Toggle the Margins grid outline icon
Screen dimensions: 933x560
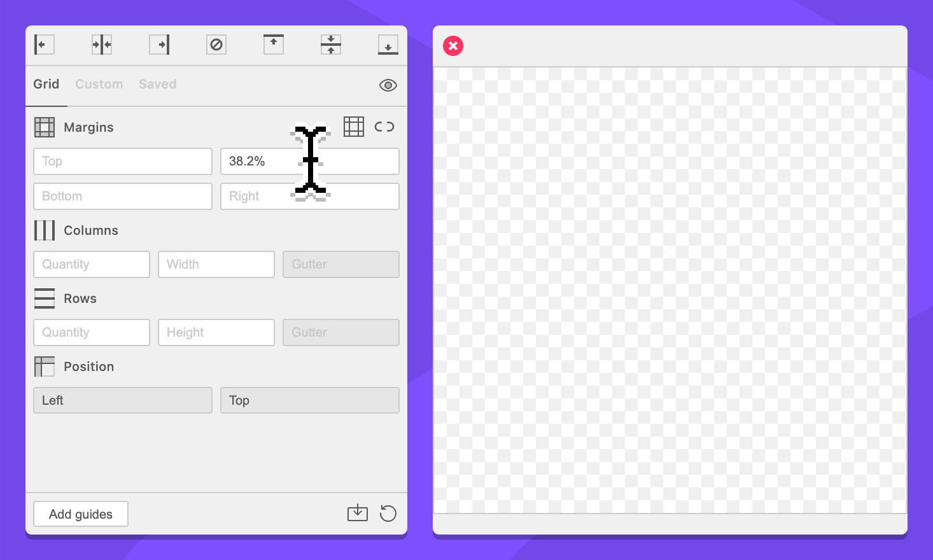coord(354,127)
